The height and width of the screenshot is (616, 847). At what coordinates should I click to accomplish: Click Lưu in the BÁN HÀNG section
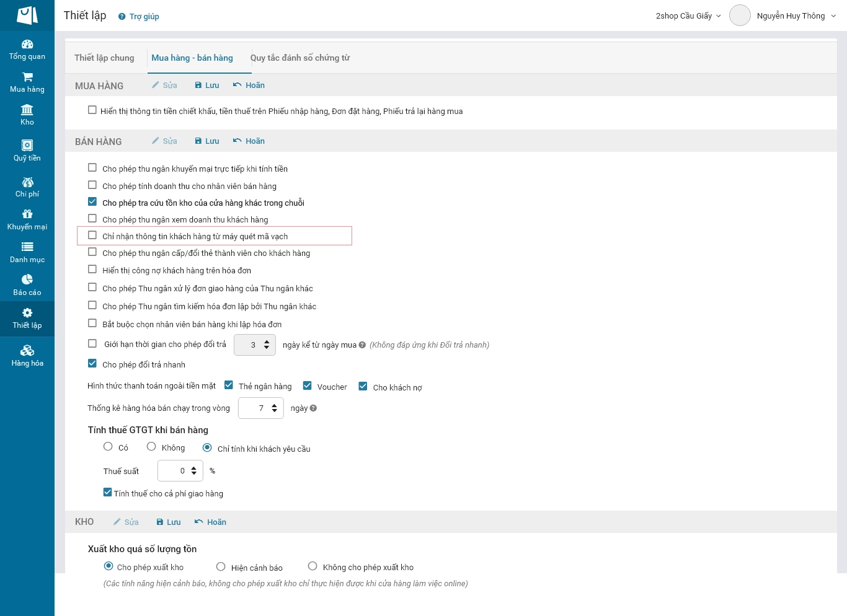[207, 141]
